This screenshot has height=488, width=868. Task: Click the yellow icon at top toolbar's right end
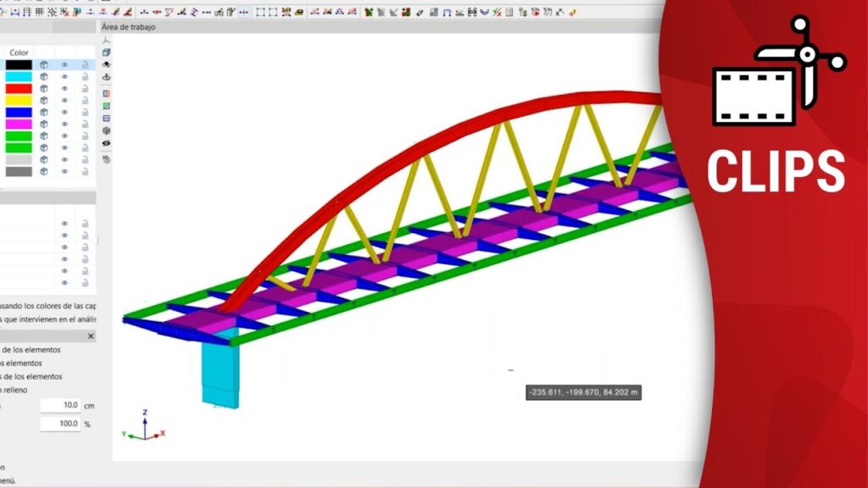[573, 12]
